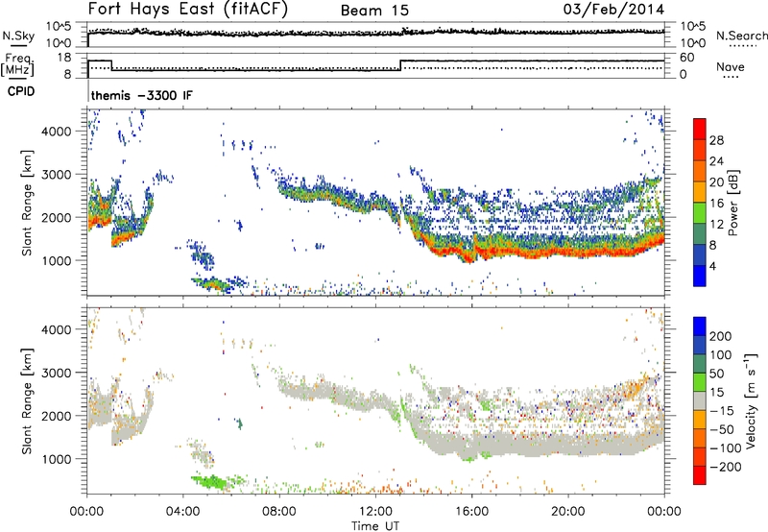Image resolution: width=768 pixels, height=532 pixels.
Task: Click the -100 label on Velocity colorbar
Action: [726, 448]
